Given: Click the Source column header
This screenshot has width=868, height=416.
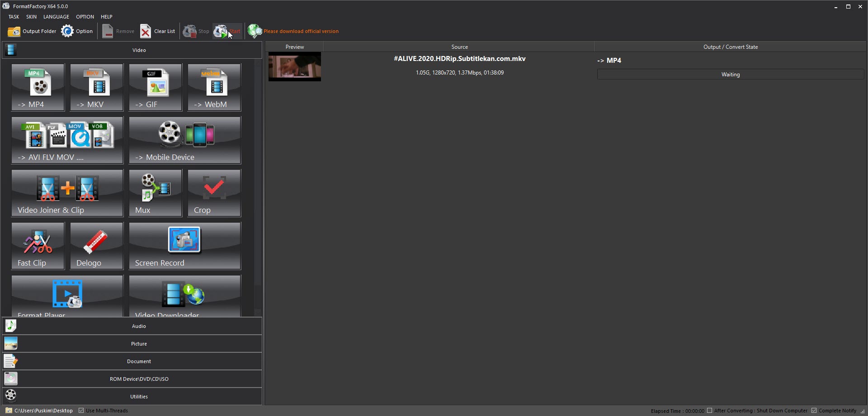Looking at the screenshot, I should (x=459, y=47).
